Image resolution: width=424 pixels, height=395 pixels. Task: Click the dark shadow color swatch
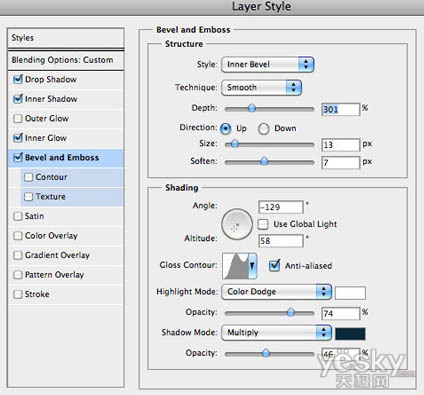tap(350, 334)
